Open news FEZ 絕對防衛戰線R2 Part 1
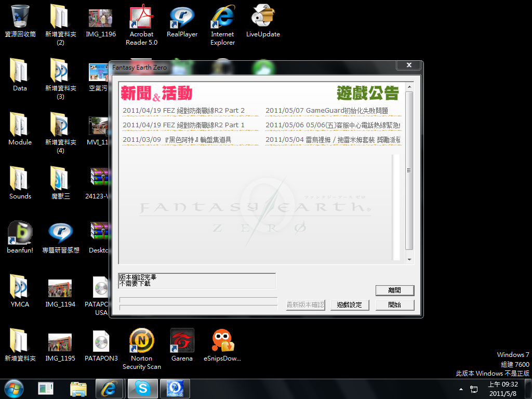This screenshot has width=532, height=399. pos(183,125)
